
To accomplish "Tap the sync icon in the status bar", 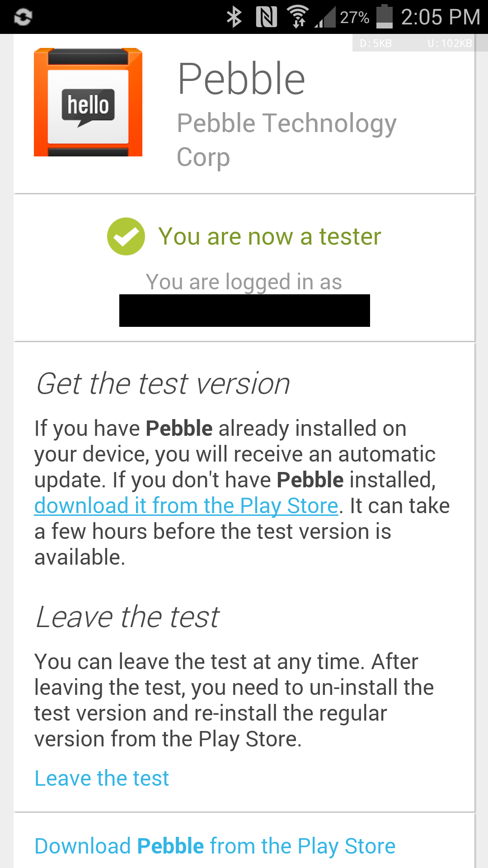I will pyautogui.click(x=23, y=17).
